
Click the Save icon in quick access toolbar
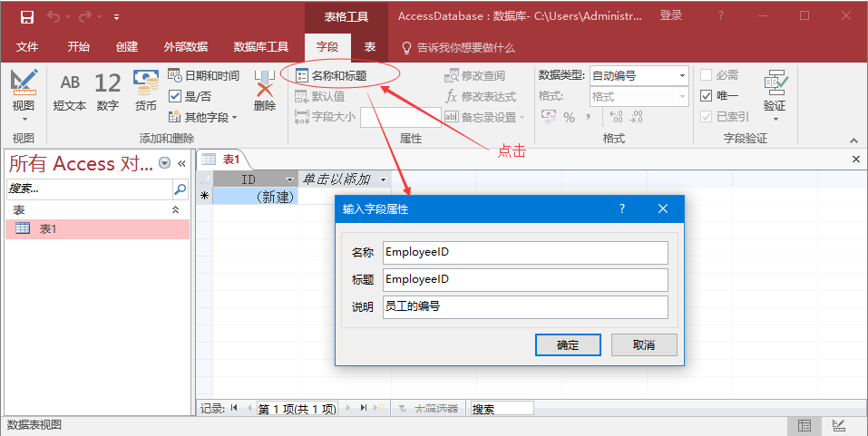(26, 16)
